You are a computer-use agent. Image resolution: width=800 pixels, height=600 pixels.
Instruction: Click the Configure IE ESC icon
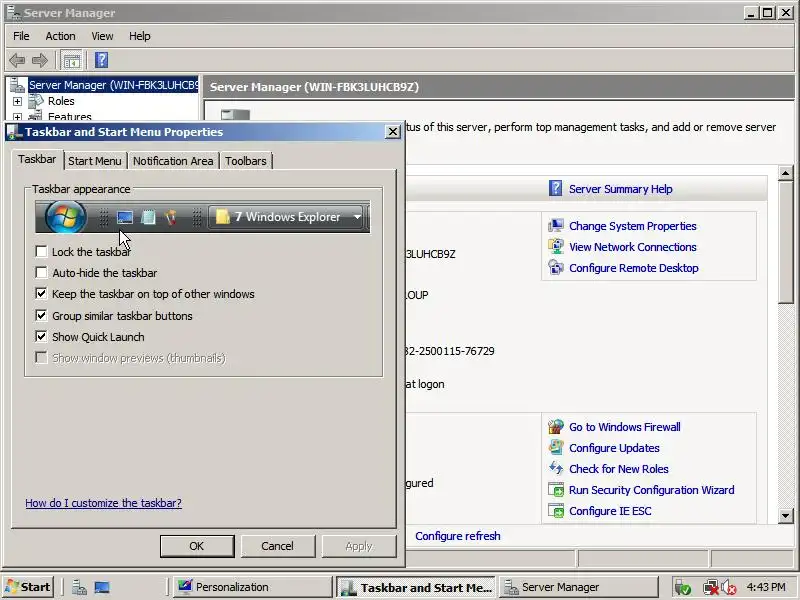(x=556, y=510)
